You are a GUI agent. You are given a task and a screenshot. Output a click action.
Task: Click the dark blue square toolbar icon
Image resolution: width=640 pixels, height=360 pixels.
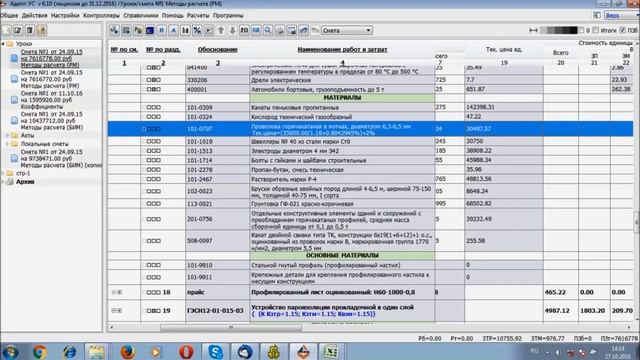click(x=150, y=30)
